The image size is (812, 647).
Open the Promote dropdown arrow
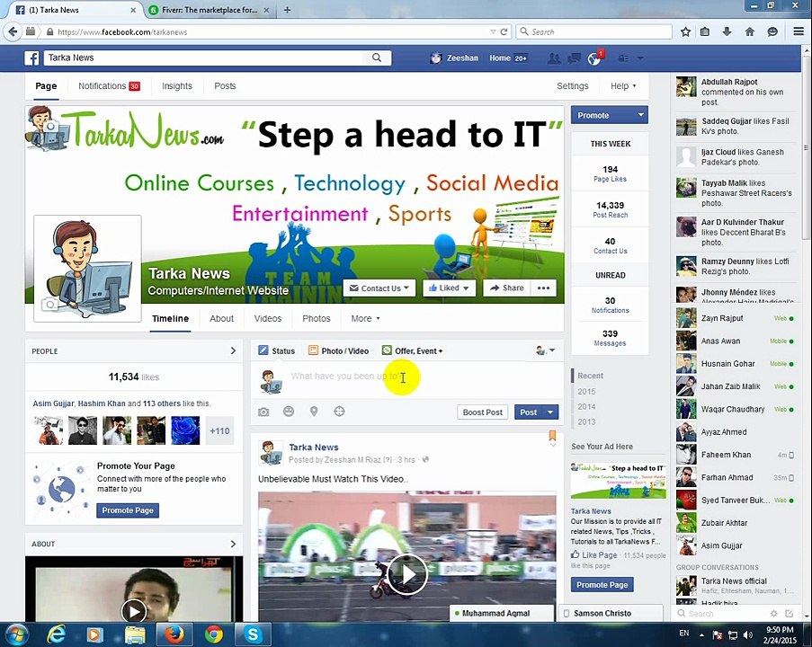[640, 115]
